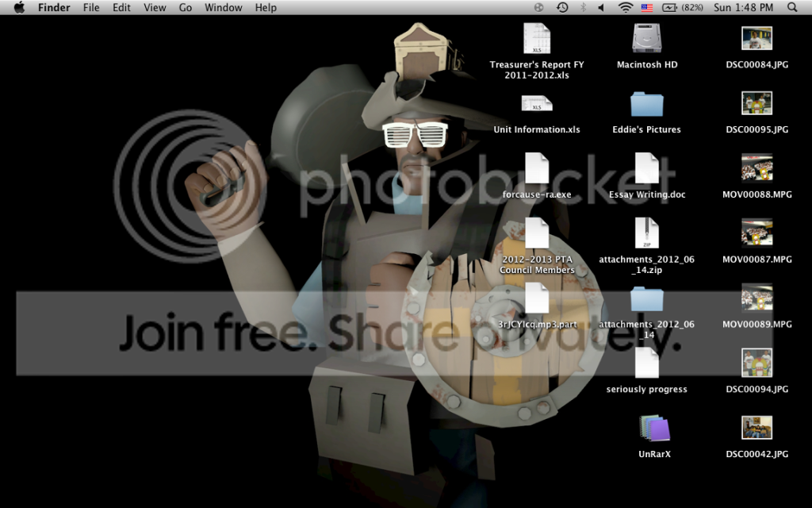Select the UnRarX application icon
Screen dimensions: 812x508
[x=654, y=428]
